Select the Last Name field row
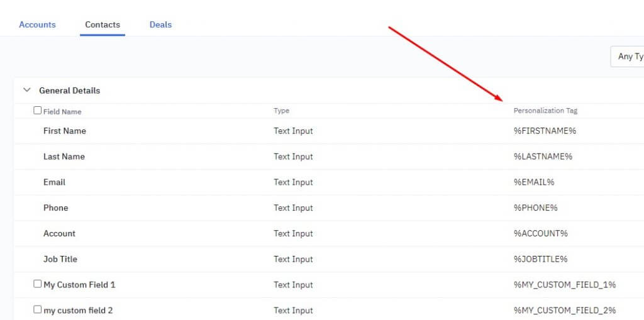This screenshot has height=320, width=644. pyautogui.click(x=64, y=157)
